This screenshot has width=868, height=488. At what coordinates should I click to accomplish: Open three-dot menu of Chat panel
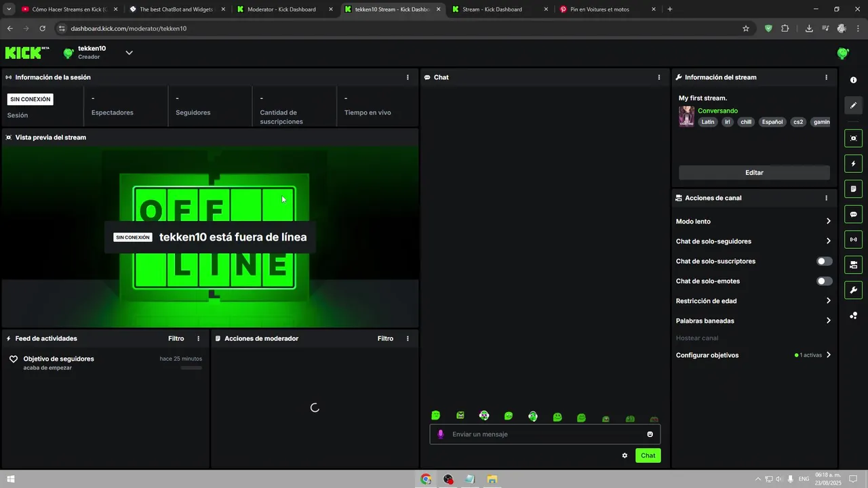click(x=659, y=77)
